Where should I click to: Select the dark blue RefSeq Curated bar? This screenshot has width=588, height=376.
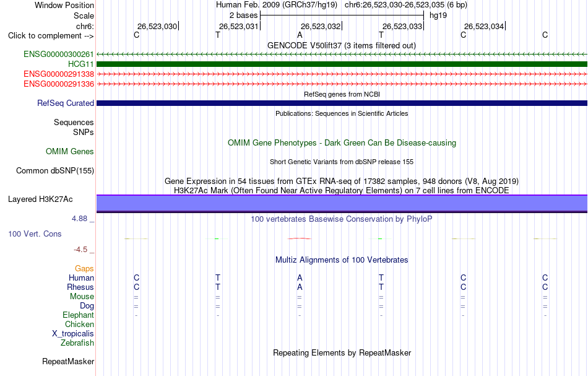(x=342, y=103)
